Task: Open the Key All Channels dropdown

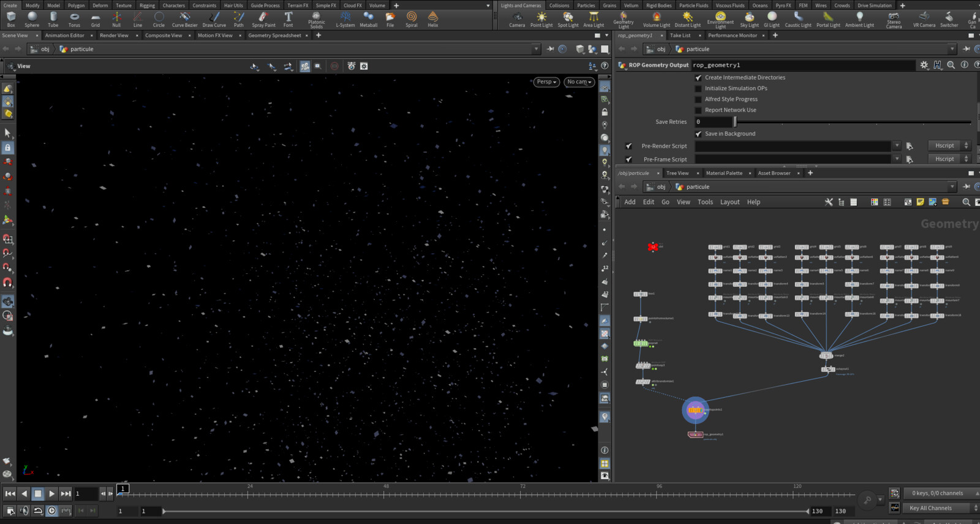Action: coord(941,508)
